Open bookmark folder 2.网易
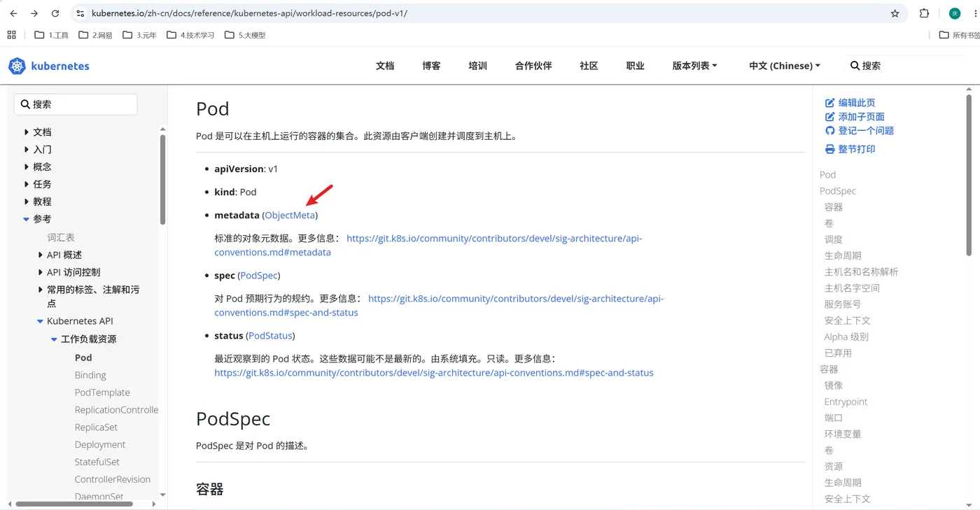 [x=96, y=35]
